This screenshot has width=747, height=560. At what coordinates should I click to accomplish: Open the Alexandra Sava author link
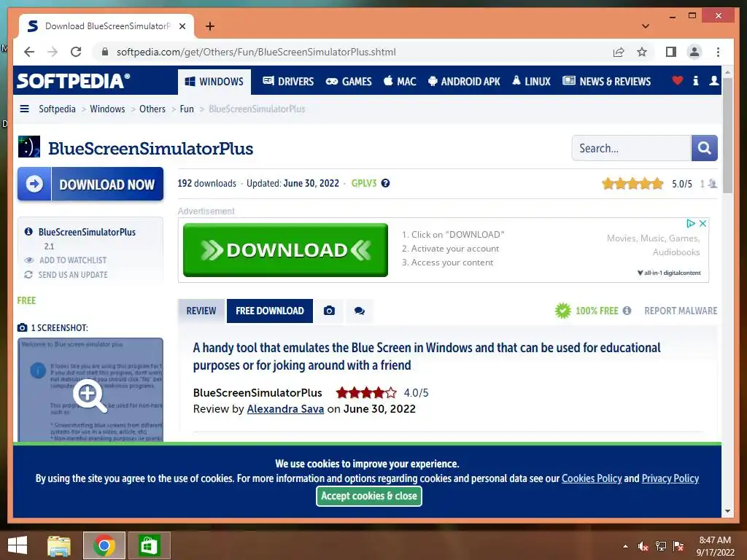[x=285, y=409]
